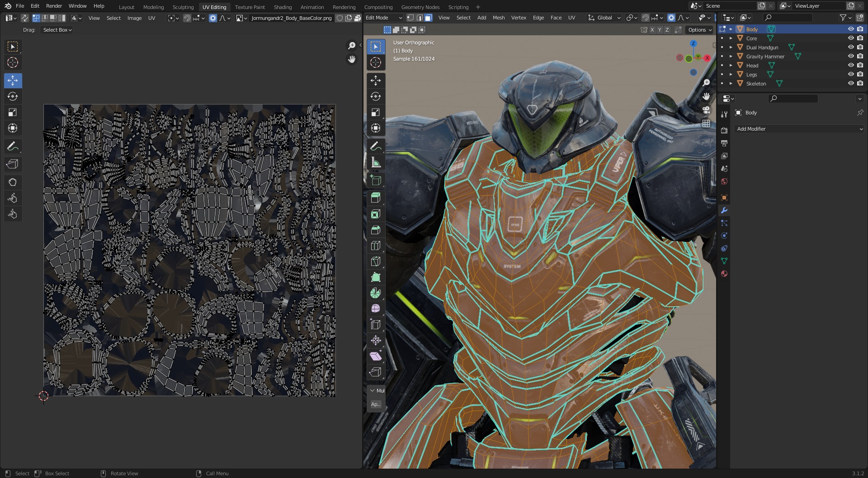Select the Cursor tool in 3D viewport toolbar
868x478 pixels.
pyautogui.click(x=376, y=62)
